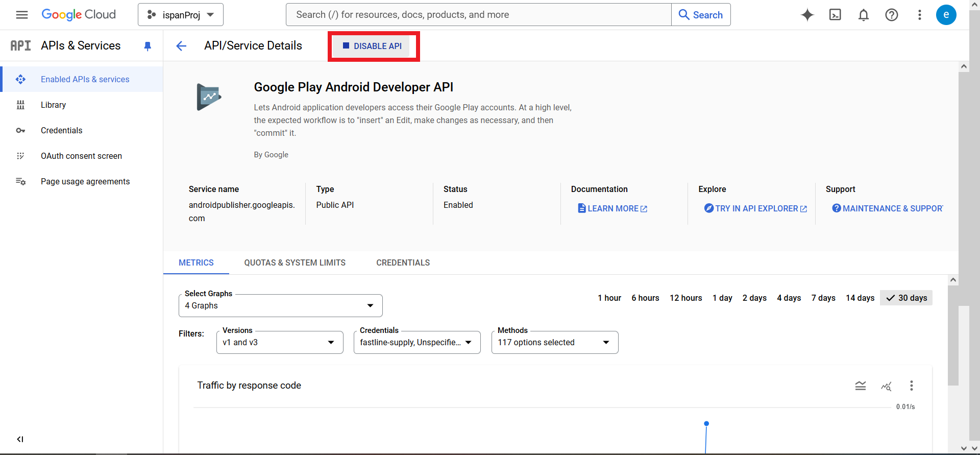Open explore metrics icon on traffic chart

886,386
